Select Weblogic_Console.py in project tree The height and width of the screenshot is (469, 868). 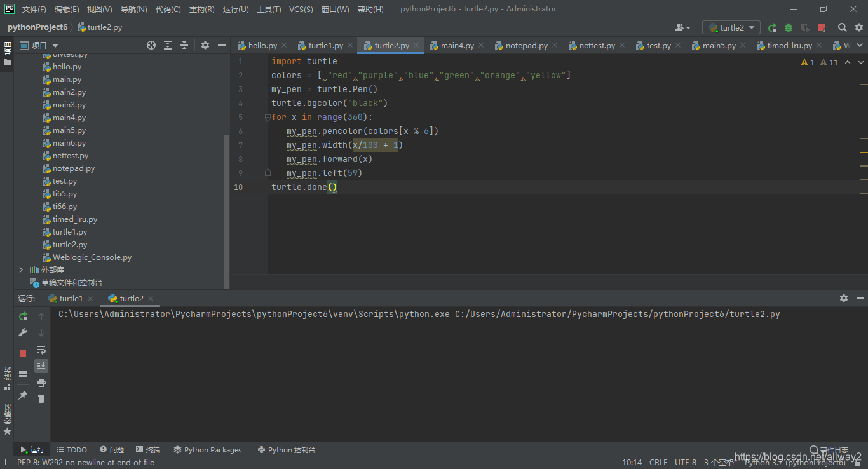click(92, 257)
